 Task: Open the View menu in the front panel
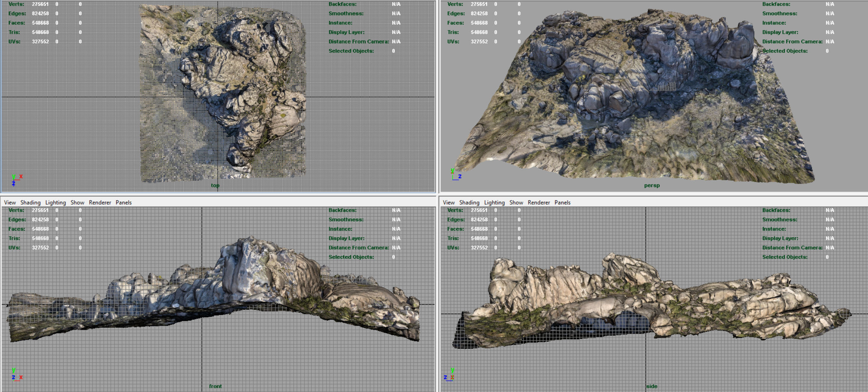point(10,202)
